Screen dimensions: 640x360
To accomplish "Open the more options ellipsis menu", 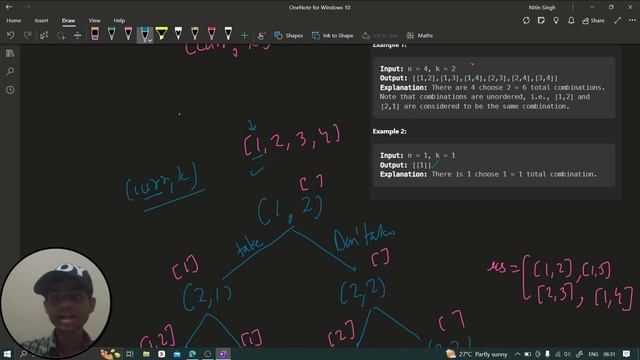I will click(x=632, y=20).
